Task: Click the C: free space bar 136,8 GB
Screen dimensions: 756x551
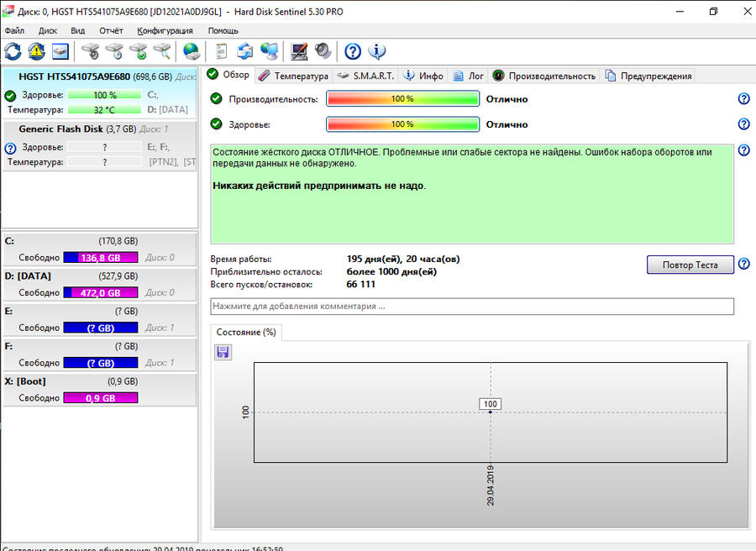Action: (x=101, y=257)
